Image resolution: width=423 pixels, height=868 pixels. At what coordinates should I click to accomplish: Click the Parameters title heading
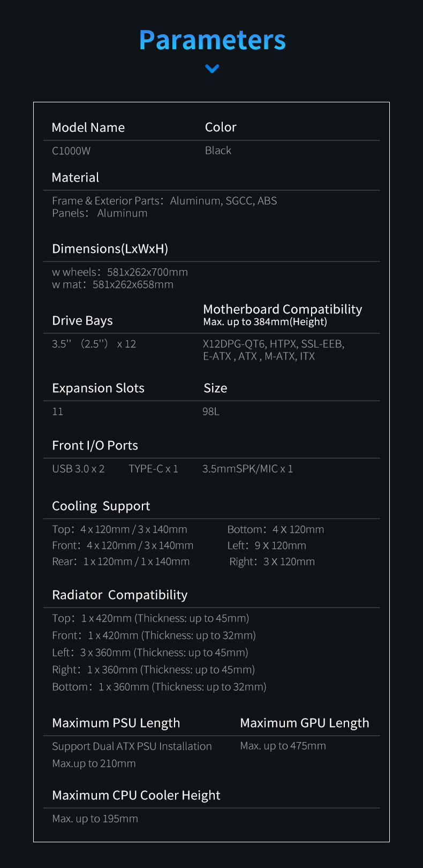[212, 40]
